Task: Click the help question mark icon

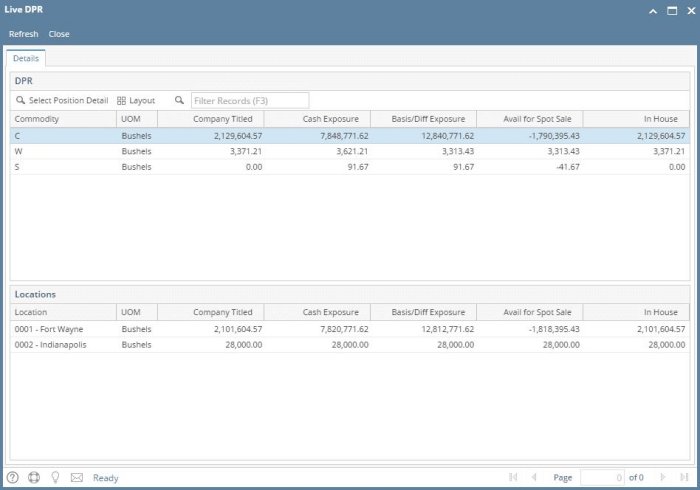Action: 13,477
